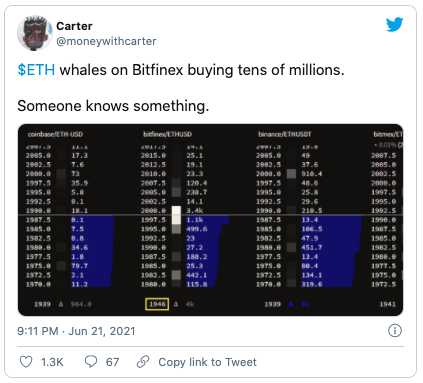Image resolution: width=423 pixels, height=383 pixels.
Task: Click the chain link icon
Action: pyautogui.click(x=143, y=362)
